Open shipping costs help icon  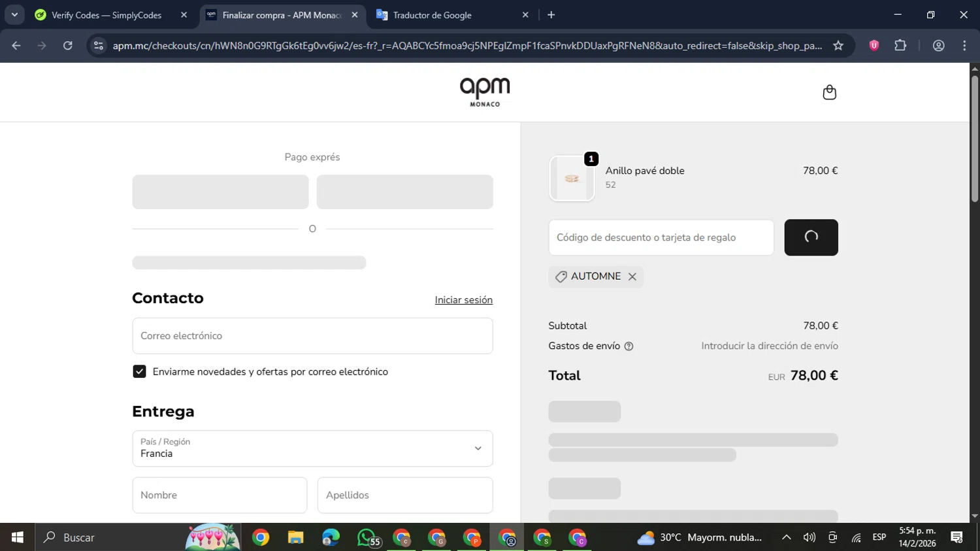629,346
